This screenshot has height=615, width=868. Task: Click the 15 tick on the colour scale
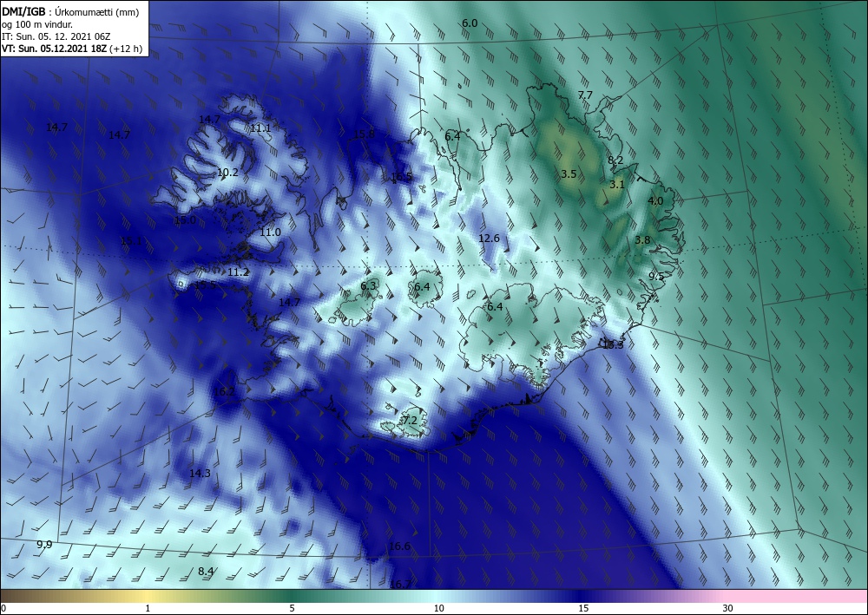coord(583,609)
